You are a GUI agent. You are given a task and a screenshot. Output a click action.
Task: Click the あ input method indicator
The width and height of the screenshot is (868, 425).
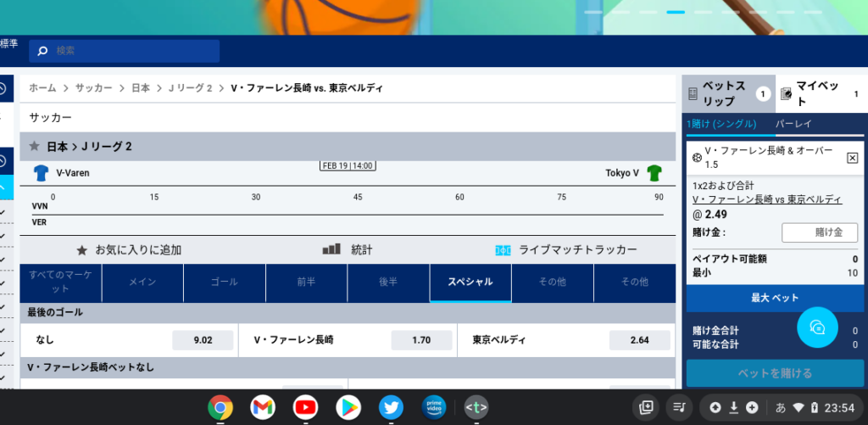[781, 408]
